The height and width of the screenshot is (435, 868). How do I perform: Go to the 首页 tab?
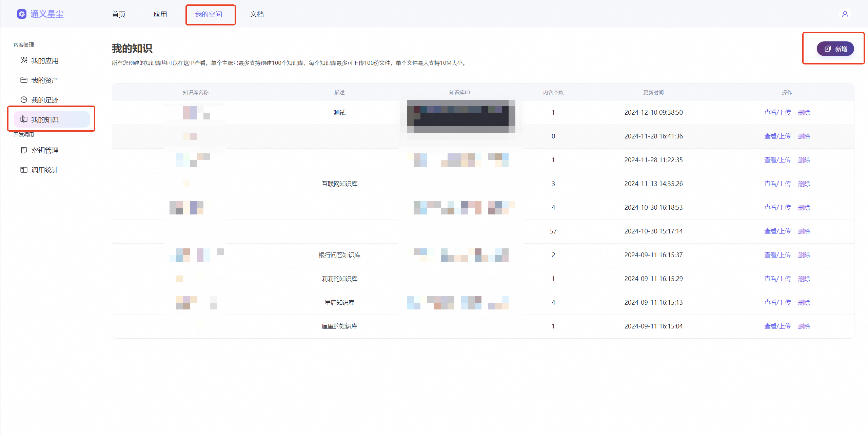pos(119,14)
